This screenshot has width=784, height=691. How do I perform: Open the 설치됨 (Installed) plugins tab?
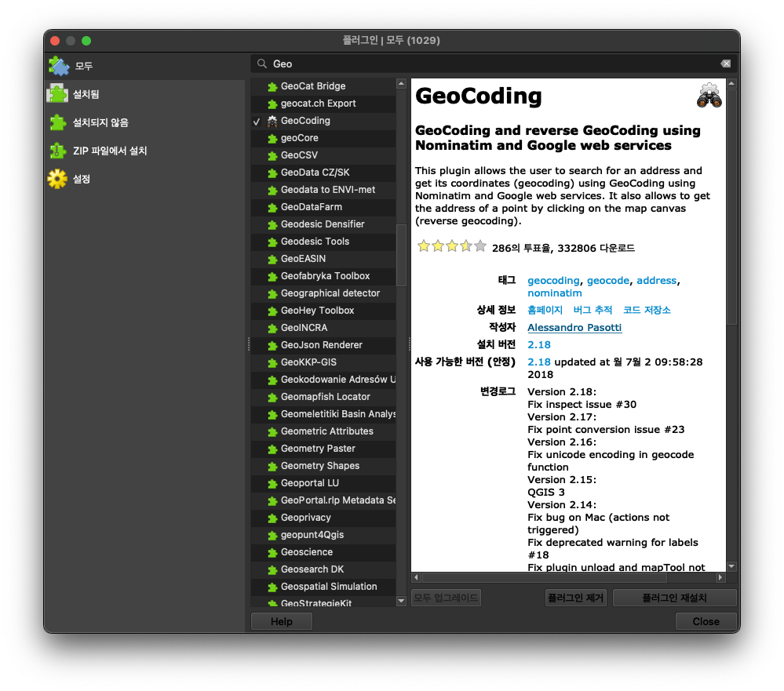click(x=145, y=94)
